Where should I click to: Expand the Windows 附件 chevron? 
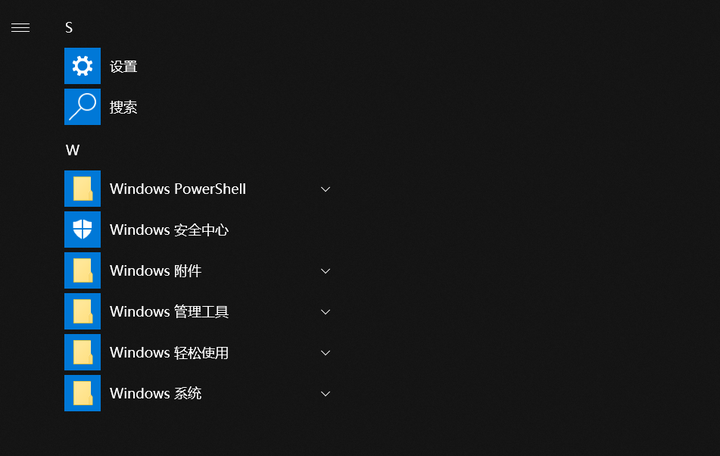coord(326,271)
